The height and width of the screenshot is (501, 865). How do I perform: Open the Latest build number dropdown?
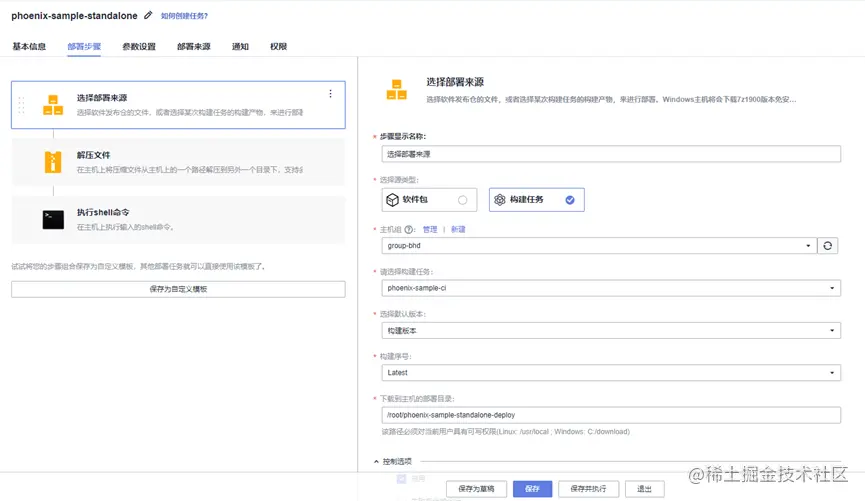[611, 372]
